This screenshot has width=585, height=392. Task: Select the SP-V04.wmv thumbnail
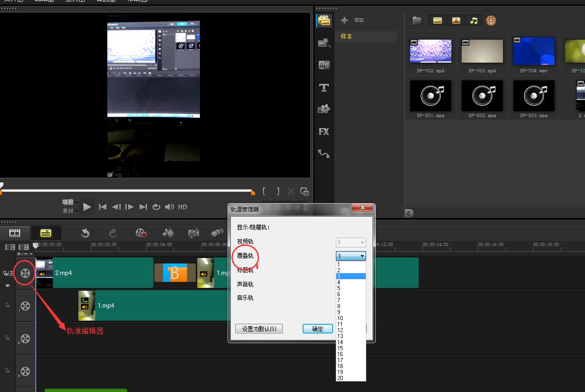533,51
